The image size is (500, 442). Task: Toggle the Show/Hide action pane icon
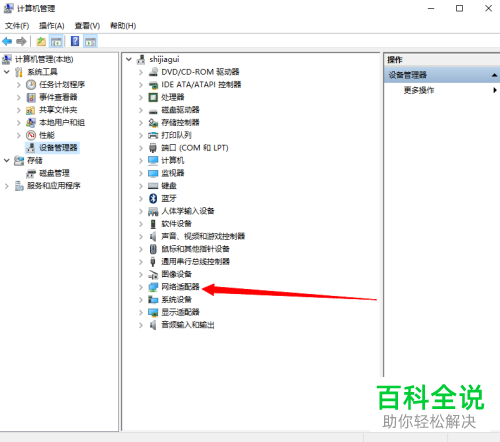90,42
